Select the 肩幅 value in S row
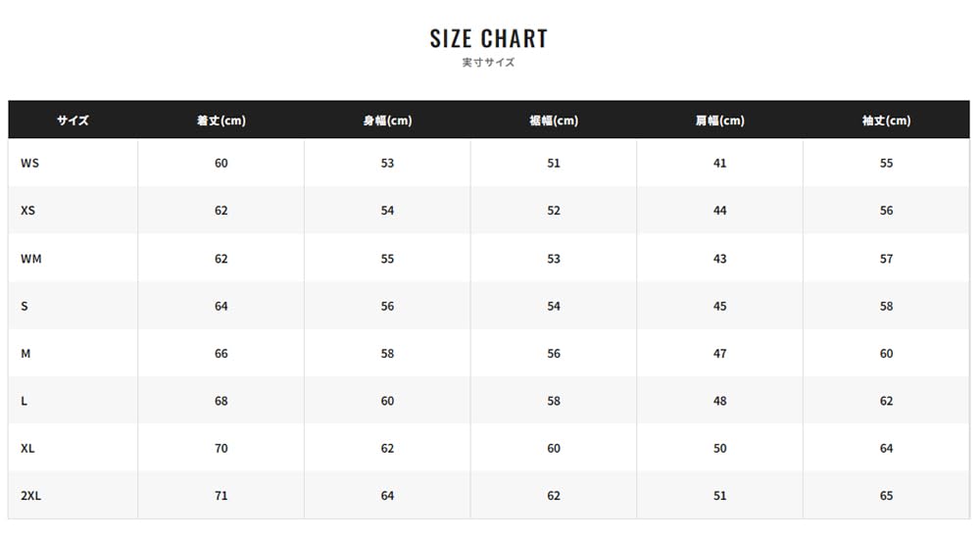 pos(720,306)
